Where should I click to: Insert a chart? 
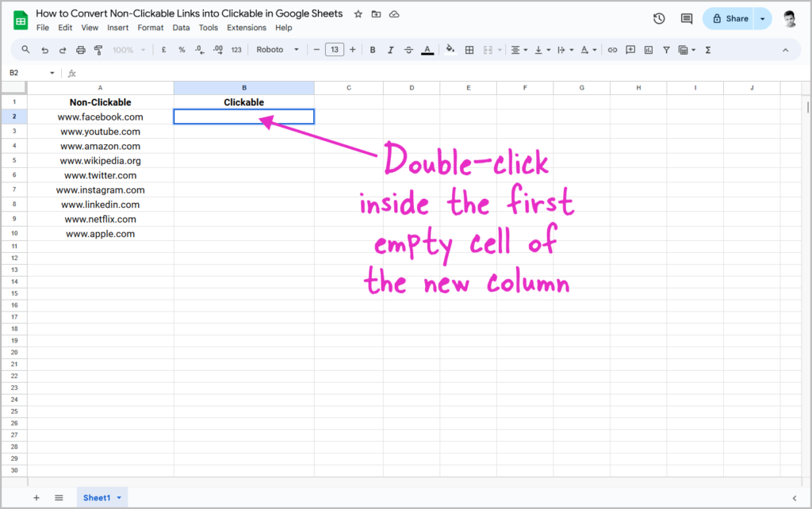pyautogui.click(x=649, y=50)
